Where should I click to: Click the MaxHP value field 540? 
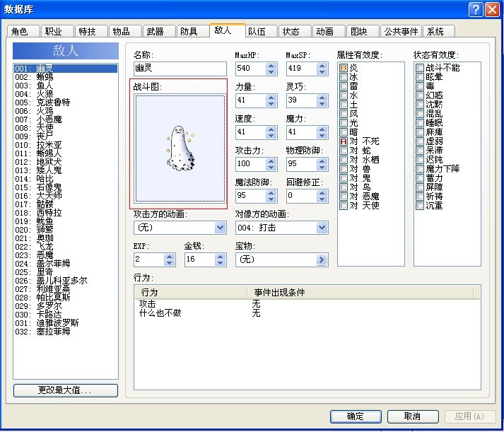[251, 69]
